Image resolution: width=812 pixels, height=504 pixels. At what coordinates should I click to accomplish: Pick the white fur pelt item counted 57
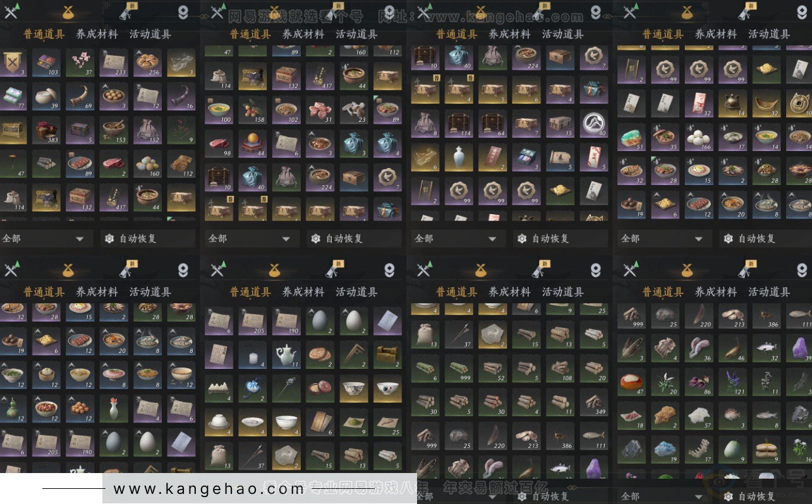point(700,416)
